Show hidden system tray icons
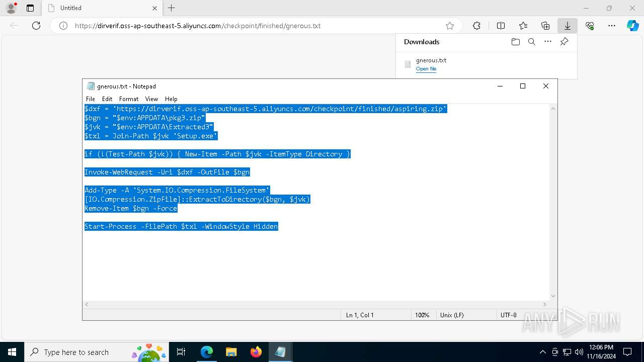The image size is (644, 362). [x=542, y=352]
